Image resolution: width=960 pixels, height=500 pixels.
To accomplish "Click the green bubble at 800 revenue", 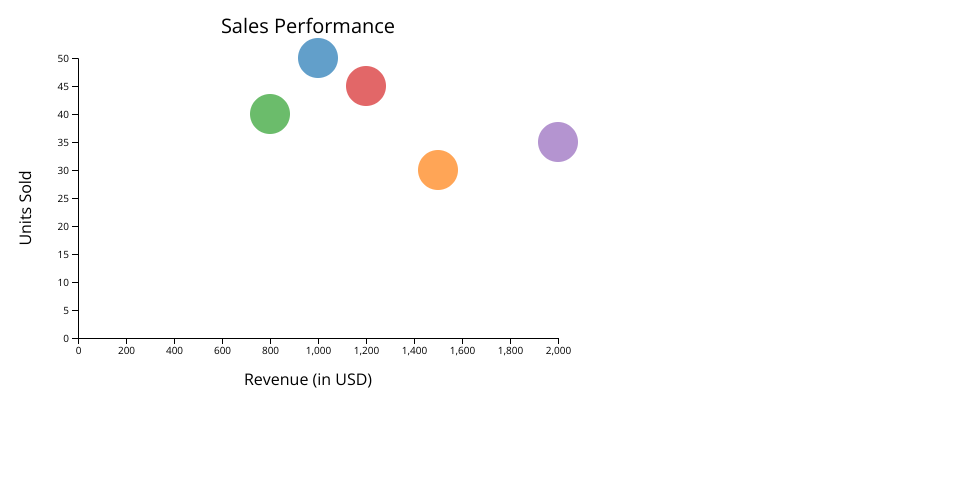I will click(270, 114).
